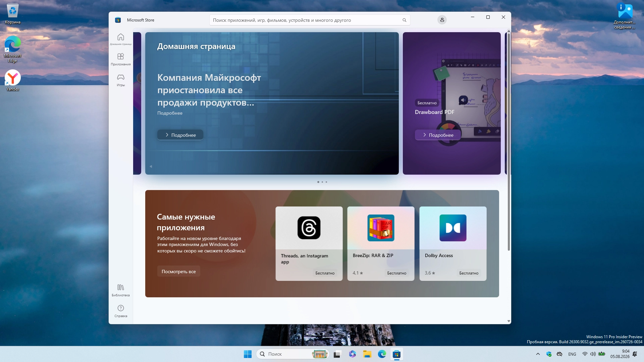
Task: Click the Самые нужные приложения heading
Action: point(186,222)
